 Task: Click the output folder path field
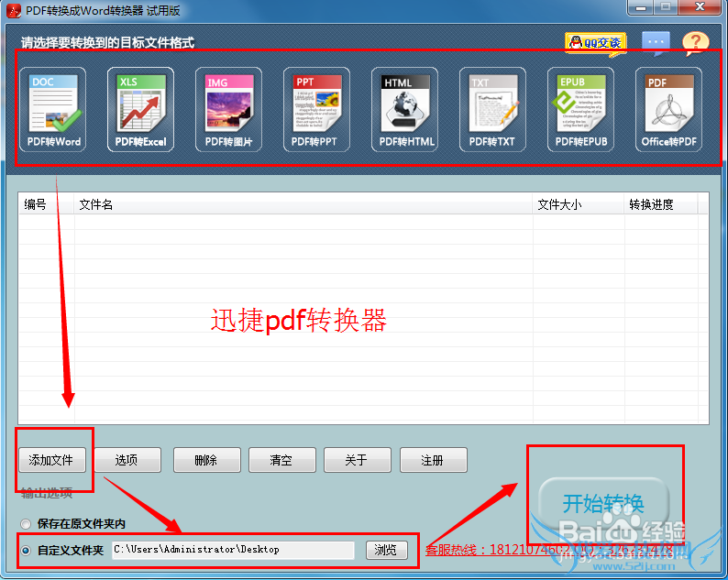[x=233, y=550]
